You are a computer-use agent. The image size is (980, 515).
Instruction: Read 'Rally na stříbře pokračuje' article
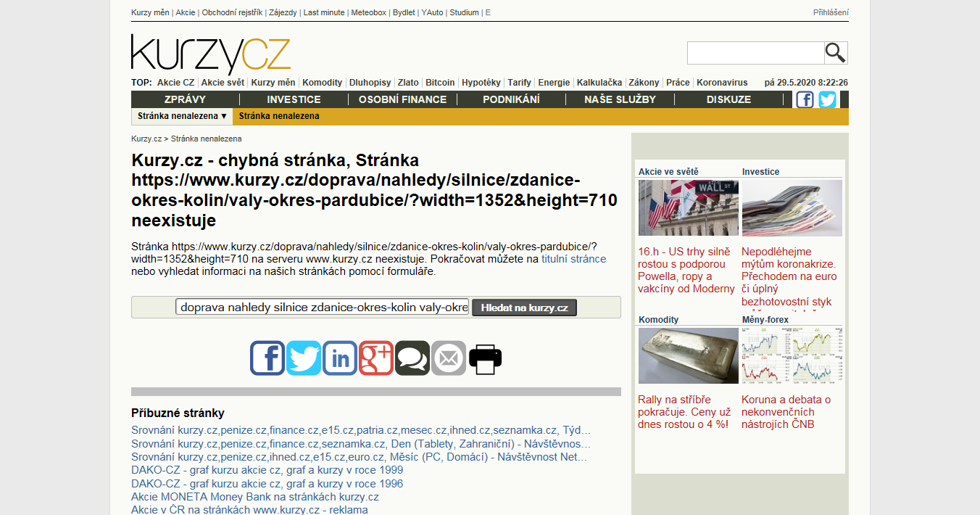click(x=684, y=412)
